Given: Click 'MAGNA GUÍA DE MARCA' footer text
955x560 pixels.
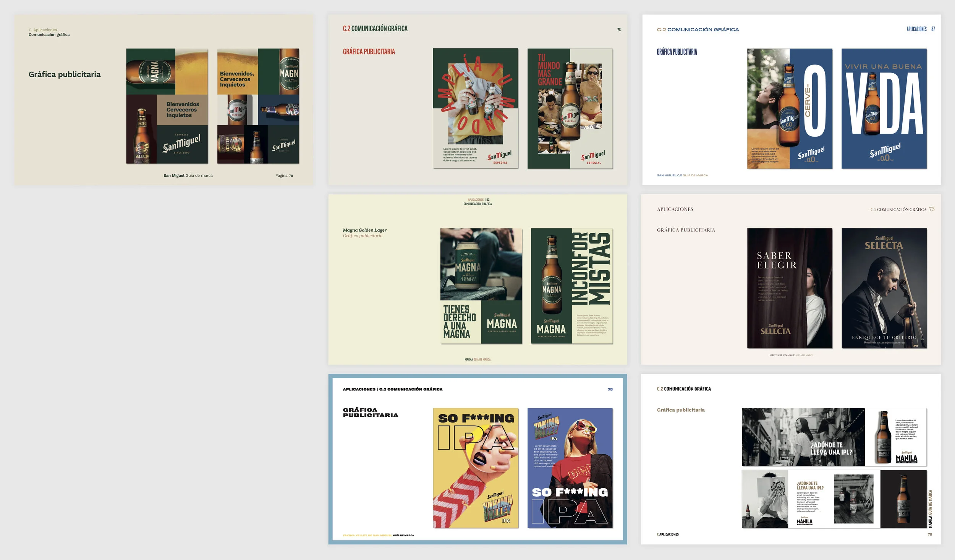Looking at the screenshot, I should (x=477, y=360).
